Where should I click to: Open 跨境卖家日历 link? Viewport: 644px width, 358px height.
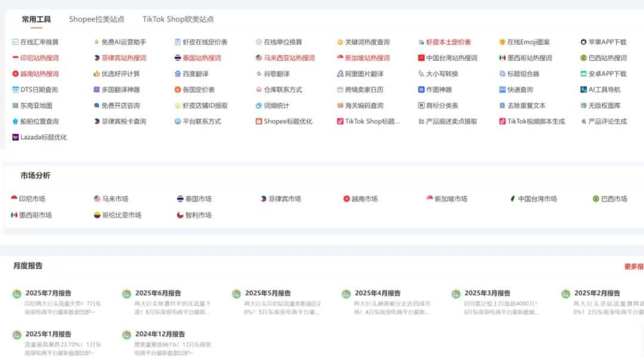tap(364, 89)
